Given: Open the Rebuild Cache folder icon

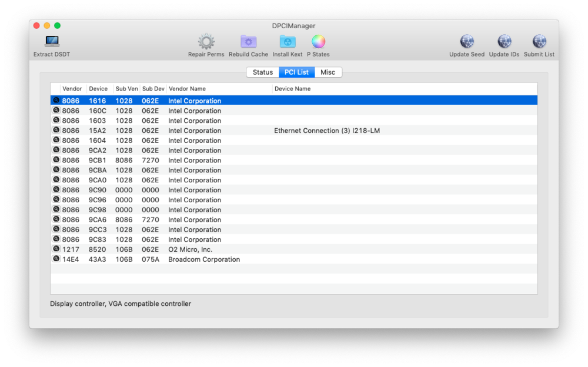Looking at the screenshot, I should [248, 42].
